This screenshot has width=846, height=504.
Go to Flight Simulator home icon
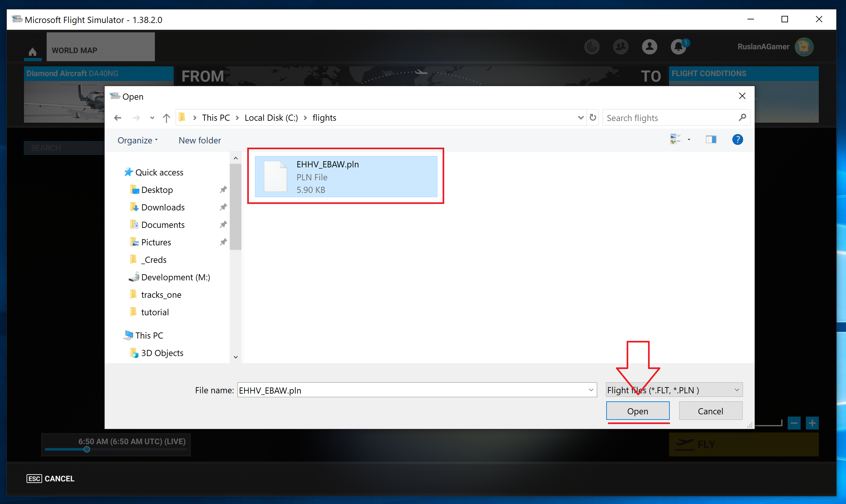pos(33,51)
